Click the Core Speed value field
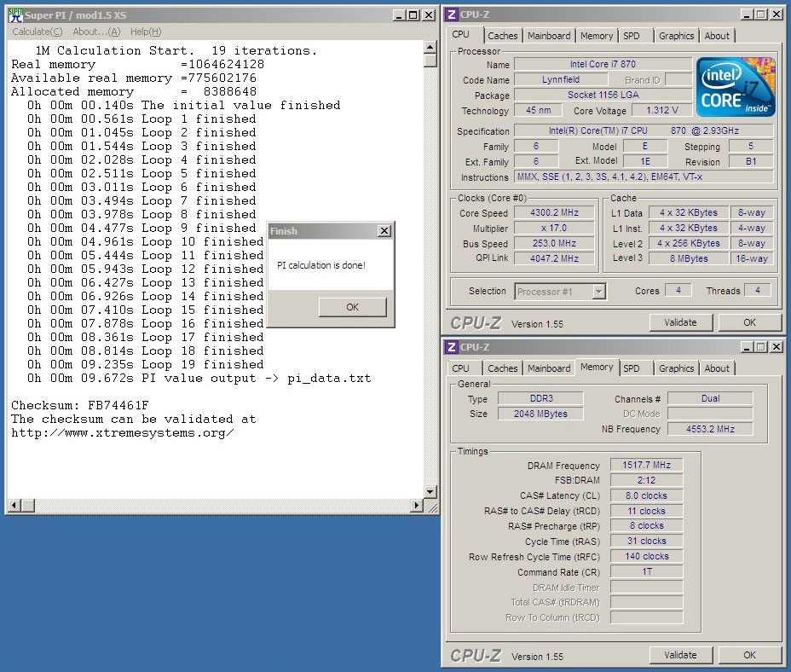 (x=554, y=213)
